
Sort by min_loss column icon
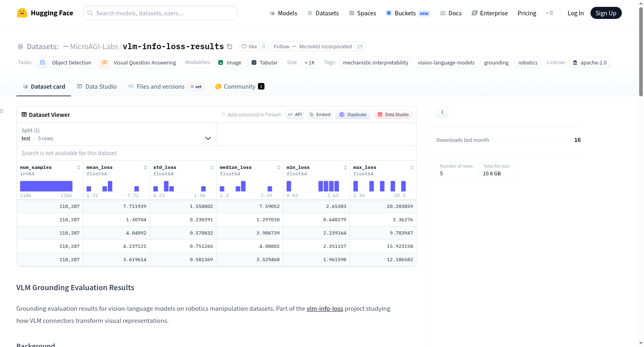click(x=345, y=167)
